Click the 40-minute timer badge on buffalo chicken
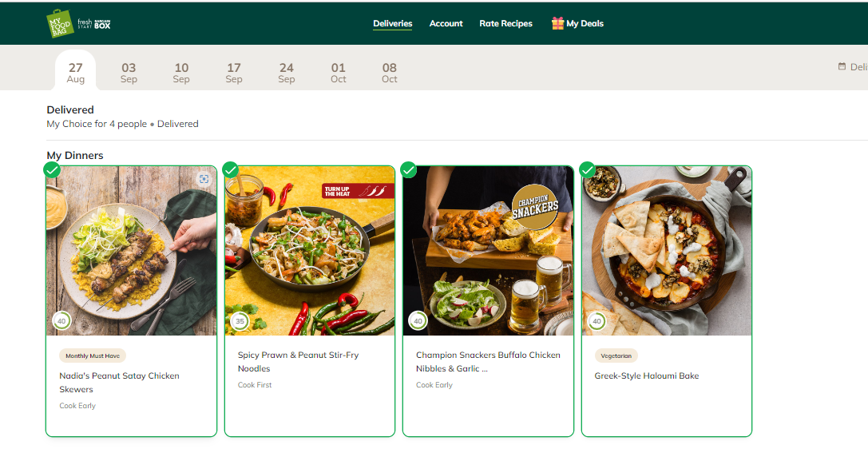The image size is (868, 449). click(x=418, y=321)
